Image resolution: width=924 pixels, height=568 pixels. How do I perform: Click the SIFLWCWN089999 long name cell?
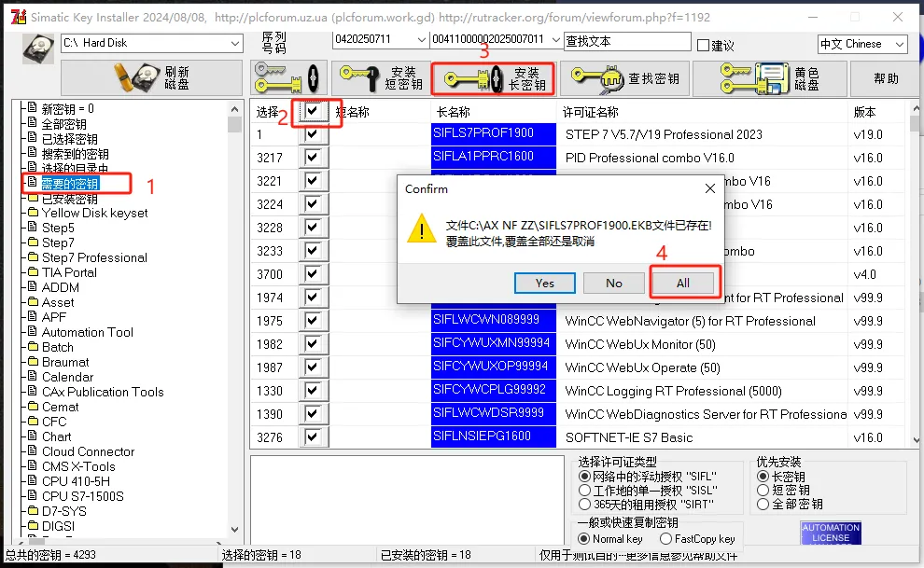tap(493, 321)
